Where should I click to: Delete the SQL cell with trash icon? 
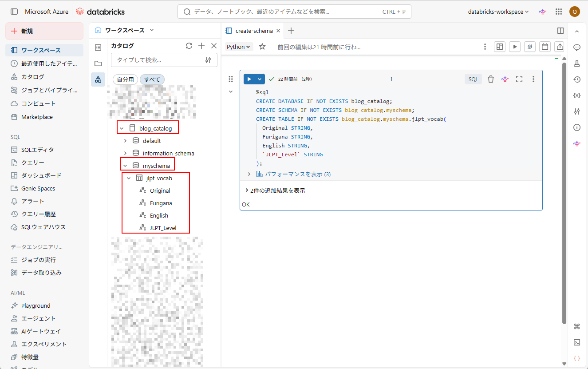pyautogui.click(x=491, y=79)
